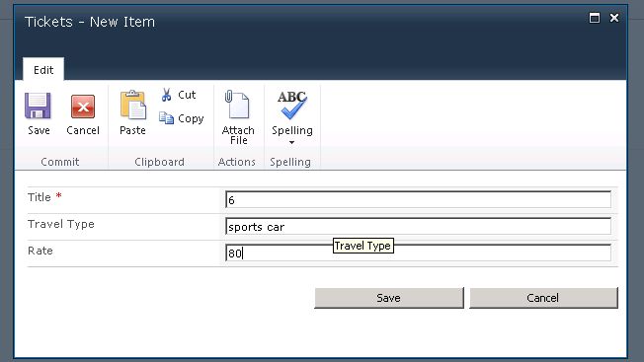This screenshot has height=362, width=644.
Task: Click the Attach File label text
Action: point(238,135)
